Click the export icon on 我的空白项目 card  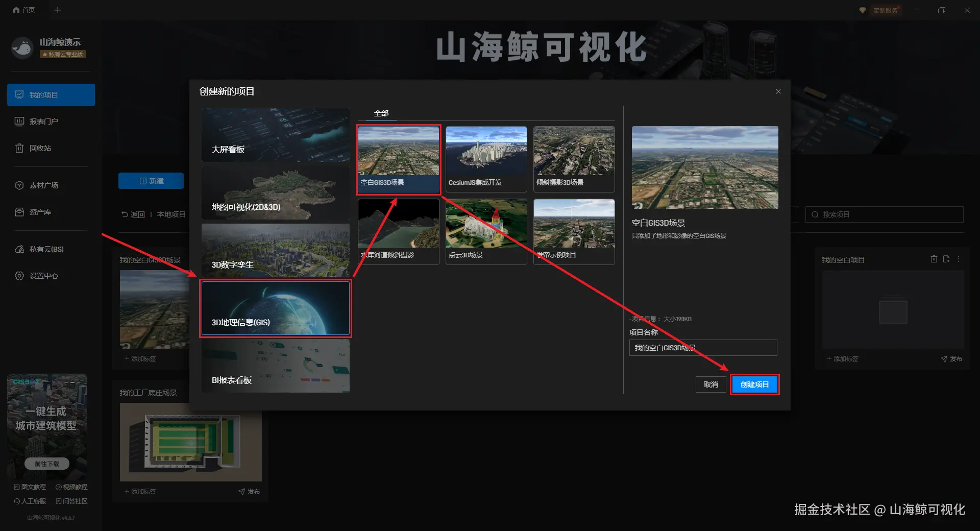(x=946, y=259)
